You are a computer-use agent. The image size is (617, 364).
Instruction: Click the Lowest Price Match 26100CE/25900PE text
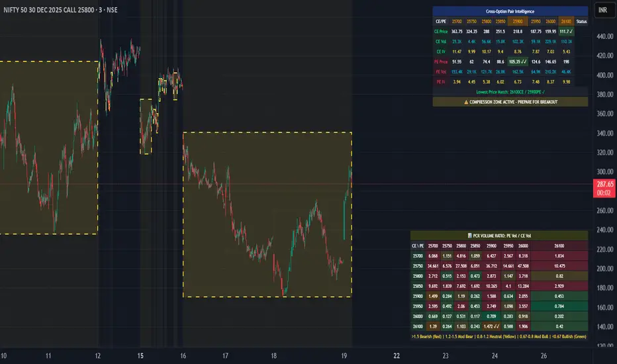(510, 92)
